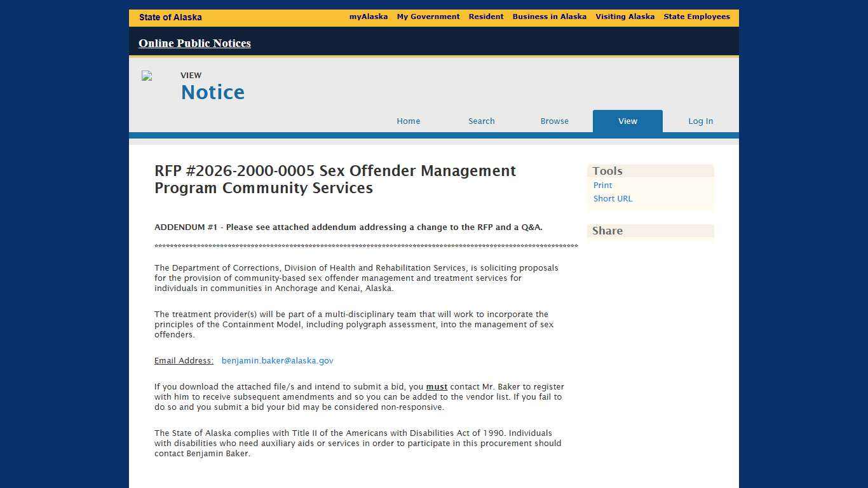The width and height of the screenshot is (868, 488).
Task: Click the Log In tab
Action: (700, 121)
